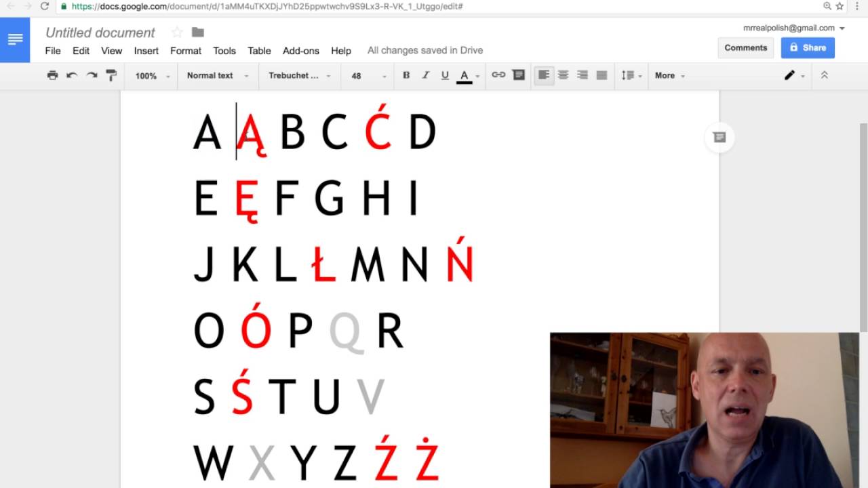
Task: Set center text alignment
Action: click(563, 75)
